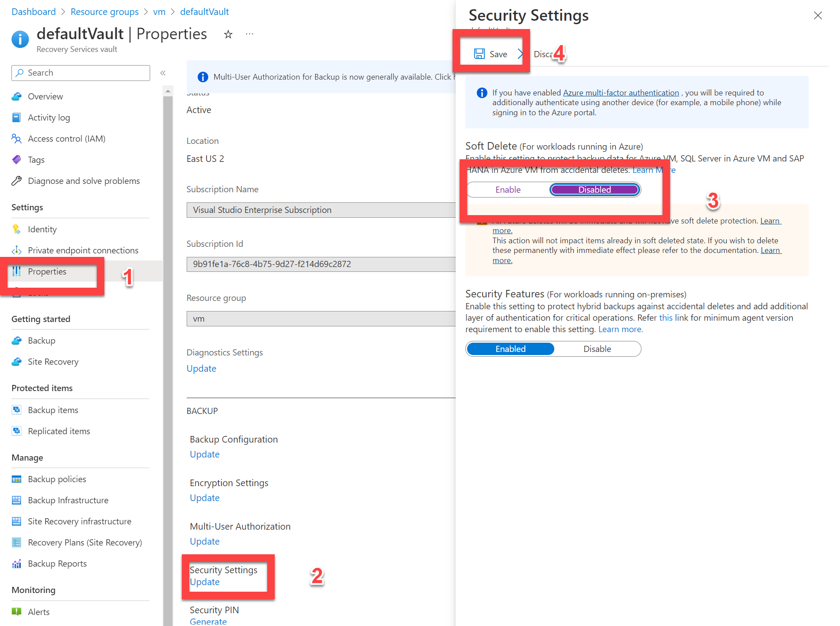The height and width of the screenshot is (626, 840).
Task: Click the Access control (IAM) people icon
Action: 17,139
